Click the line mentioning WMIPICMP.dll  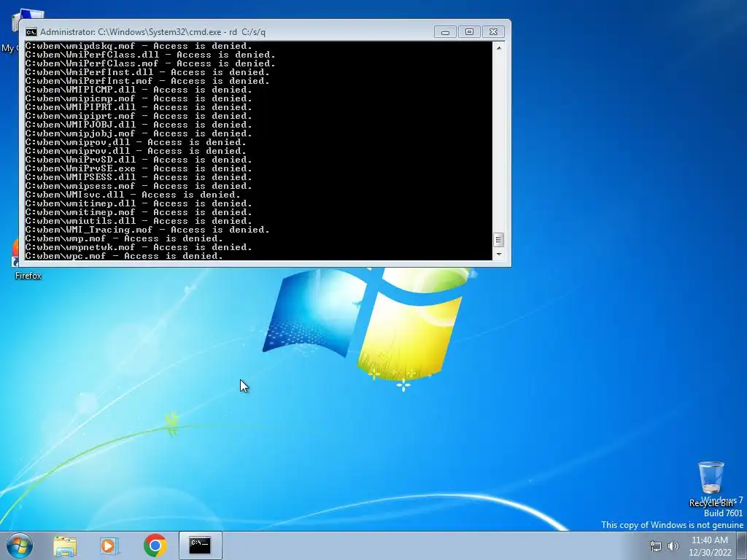tap(139, 90)
